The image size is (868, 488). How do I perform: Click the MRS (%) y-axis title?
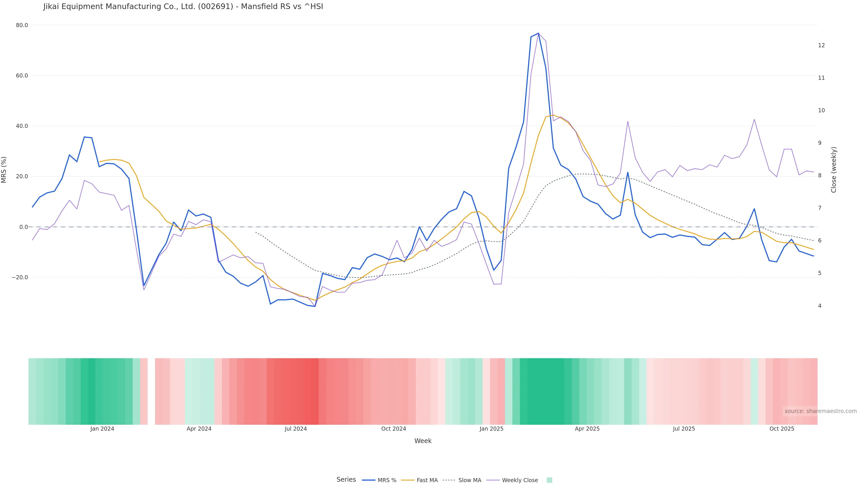tap(4, 170)
